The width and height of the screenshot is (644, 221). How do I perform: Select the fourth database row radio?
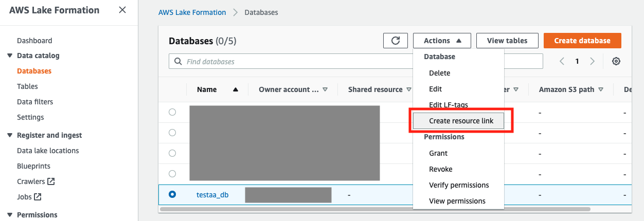(x=172, y=174)
